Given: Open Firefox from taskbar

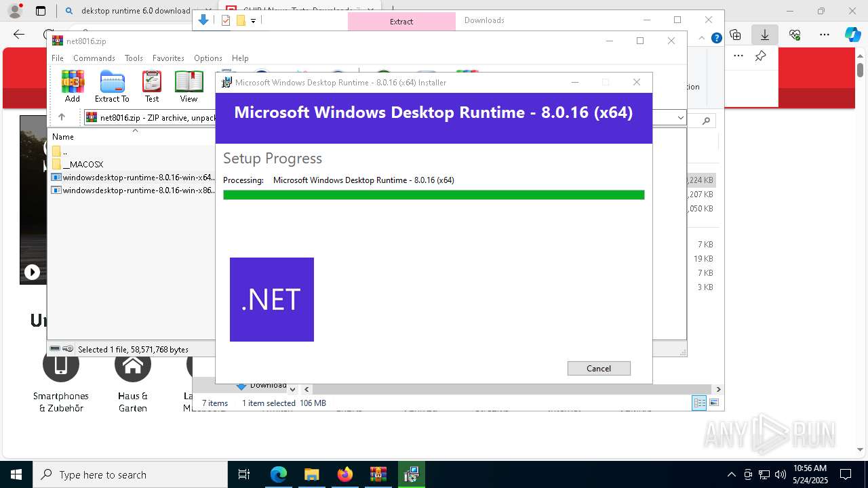Looking at the screenshot, I should tap(344, 474).
